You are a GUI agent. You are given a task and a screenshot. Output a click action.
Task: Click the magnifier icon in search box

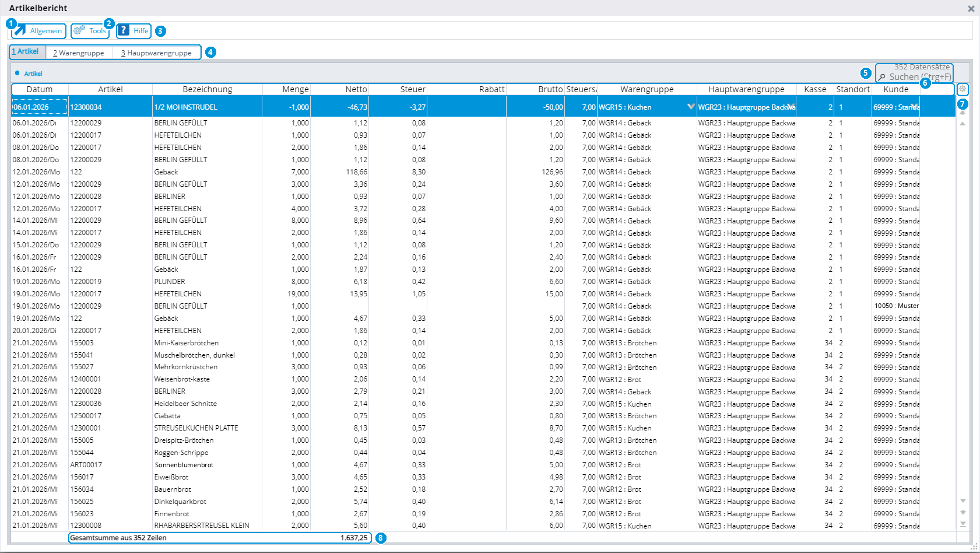tap(881, 77)
